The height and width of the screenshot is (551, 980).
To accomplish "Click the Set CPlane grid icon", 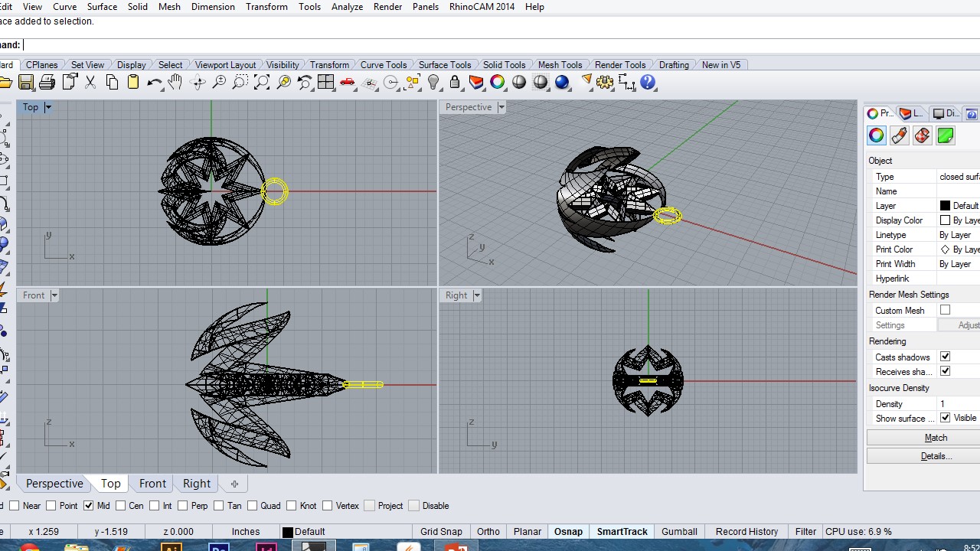I will coord(369,83).
